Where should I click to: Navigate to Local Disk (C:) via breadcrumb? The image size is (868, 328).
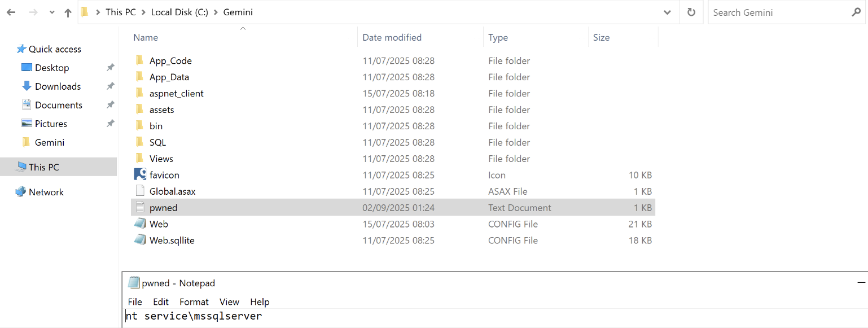tap(179, 12)
